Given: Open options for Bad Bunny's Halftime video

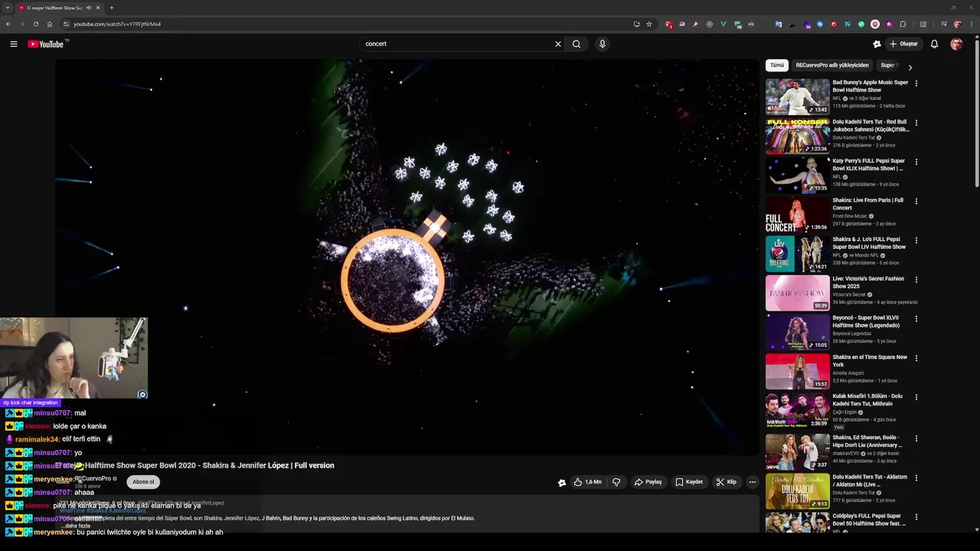Looking at the screenshot, I should [x=916, y=83].
